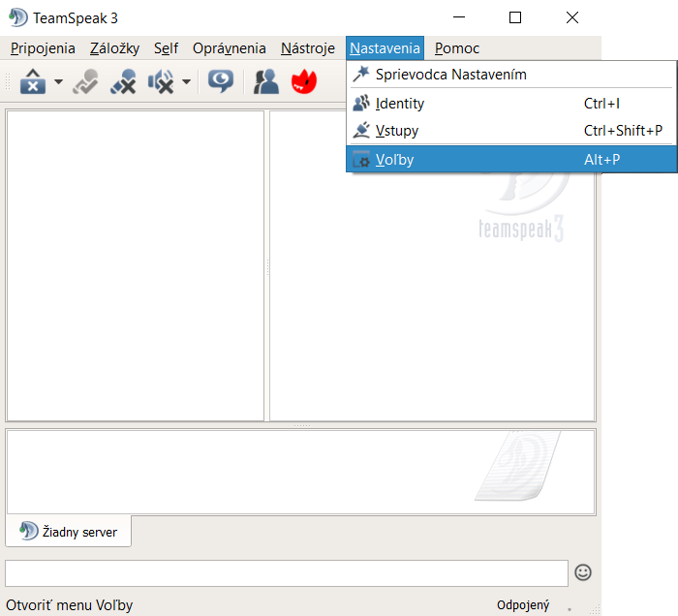The image size is (678, 616).
Task: Minimize the TeamSpeak 3 window
Action: pyautogui.click(x=459, y=17)
